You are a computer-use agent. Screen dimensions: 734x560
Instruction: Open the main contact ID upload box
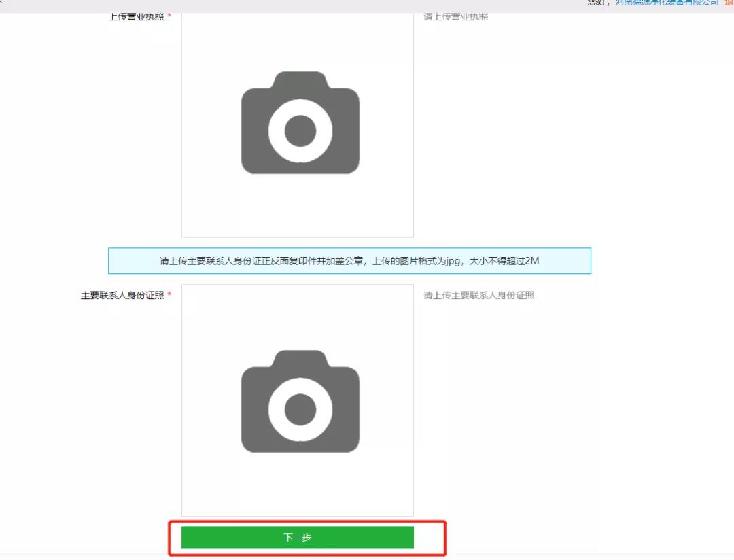click(x=297, y=483)
